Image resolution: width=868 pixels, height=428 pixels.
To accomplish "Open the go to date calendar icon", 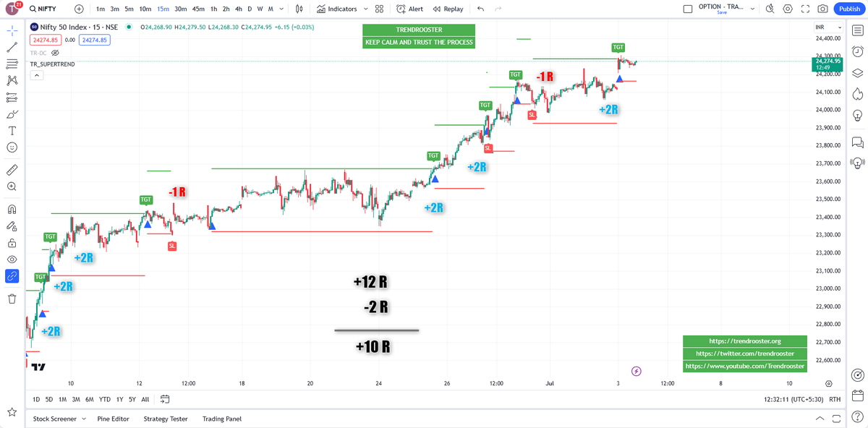I will 165,399.
